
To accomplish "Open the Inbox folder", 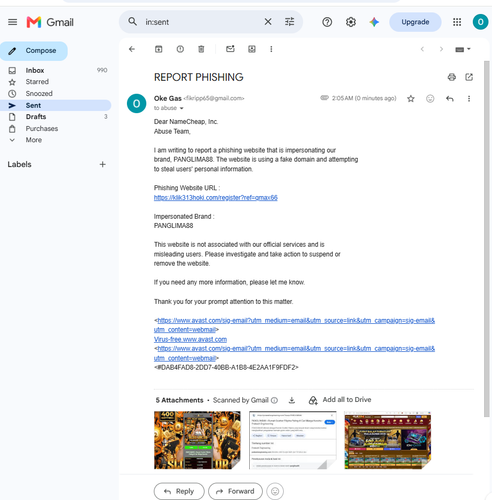I will (55, 70).
